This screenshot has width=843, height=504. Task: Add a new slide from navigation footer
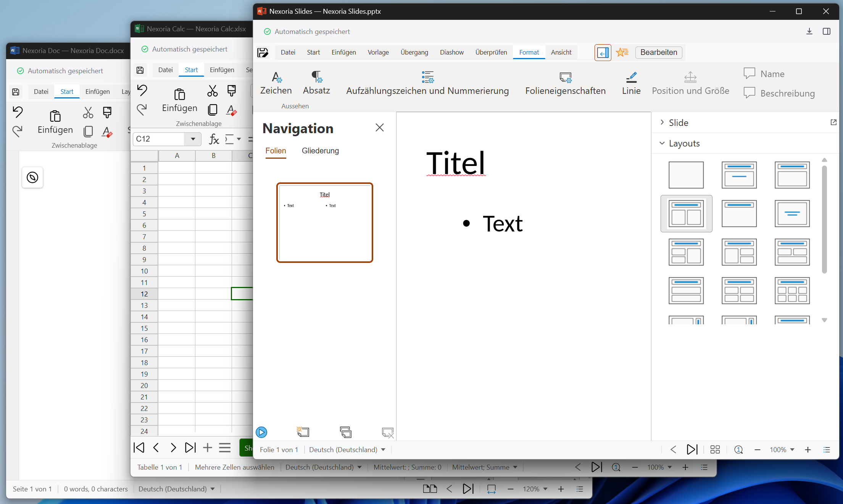coord(303,432)
